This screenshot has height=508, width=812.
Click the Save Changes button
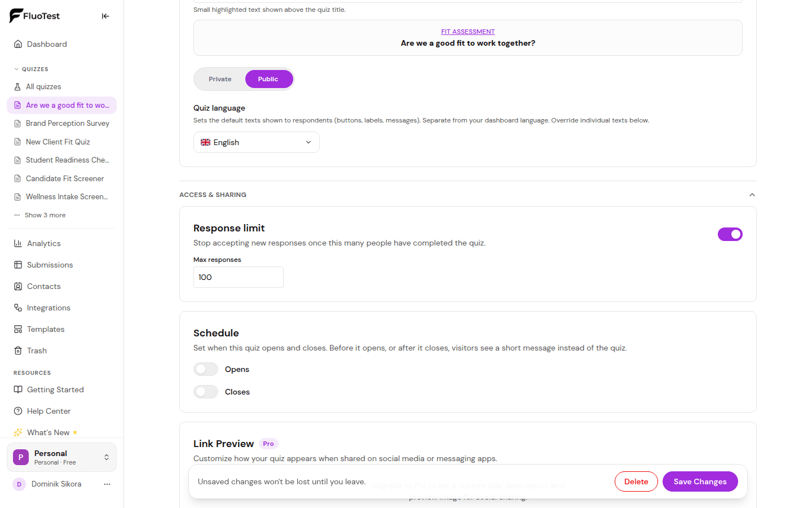[700, 481]
